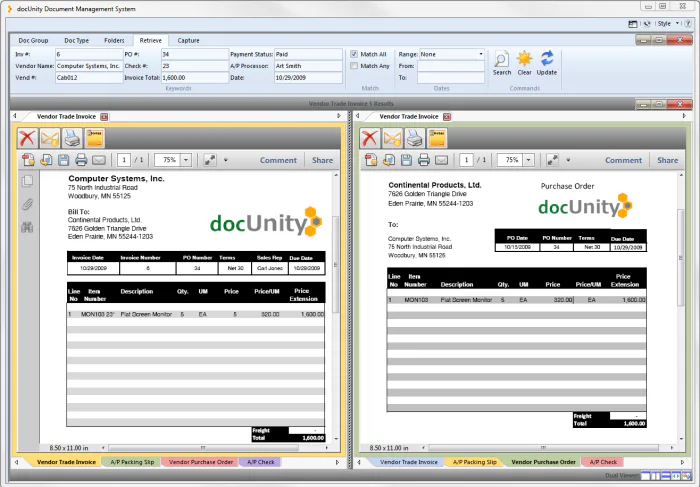Click binoculars find icon in left viewer sidebar
Screen dimensions: 700x487
(27, 228)
